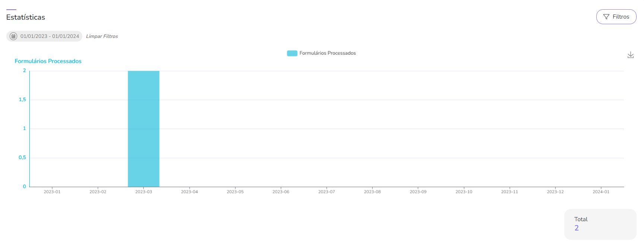Viewport: 644px width, 242px height.
Task: Click the 2023-03 axis label
Action: 143,192
